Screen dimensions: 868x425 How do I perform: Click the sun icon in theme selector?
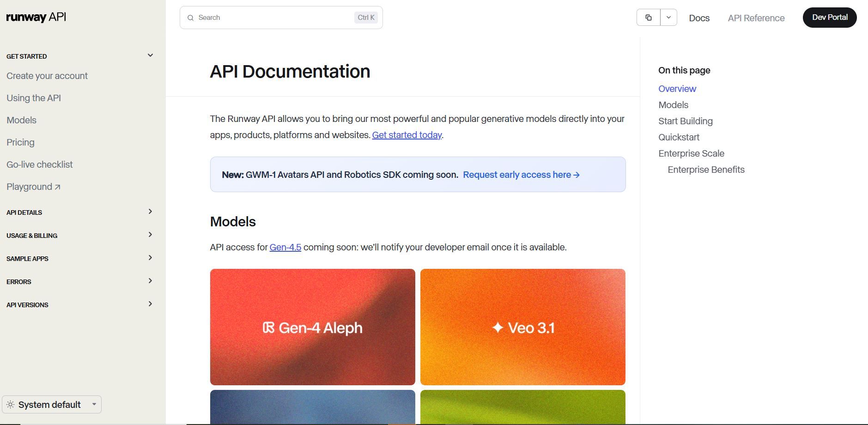tap(11, 405)
